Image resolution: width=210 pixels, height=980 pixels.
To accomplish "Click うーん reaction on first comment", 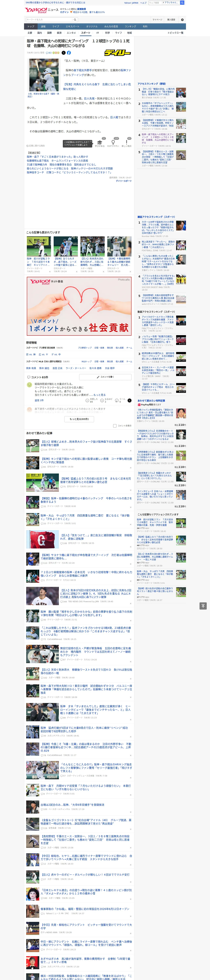I will pos(120,401).
